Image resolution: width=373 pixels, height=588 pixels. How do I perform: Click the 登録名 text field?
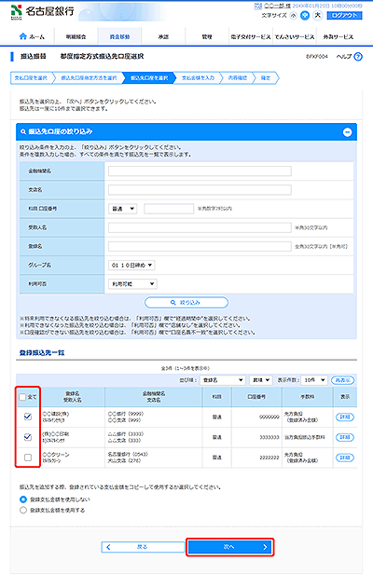200,246
